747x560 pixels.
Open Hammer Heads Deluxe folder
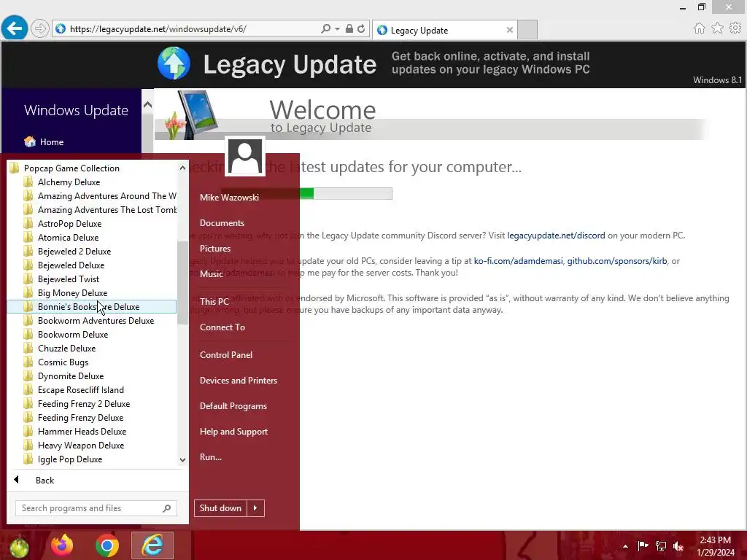coord(91,432)
